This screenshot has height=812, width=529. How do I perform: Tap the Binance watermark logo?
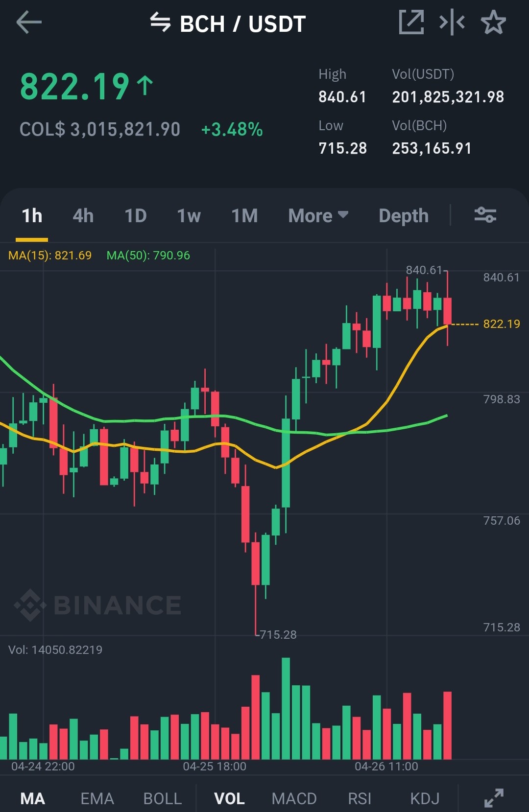click(97, 605)
